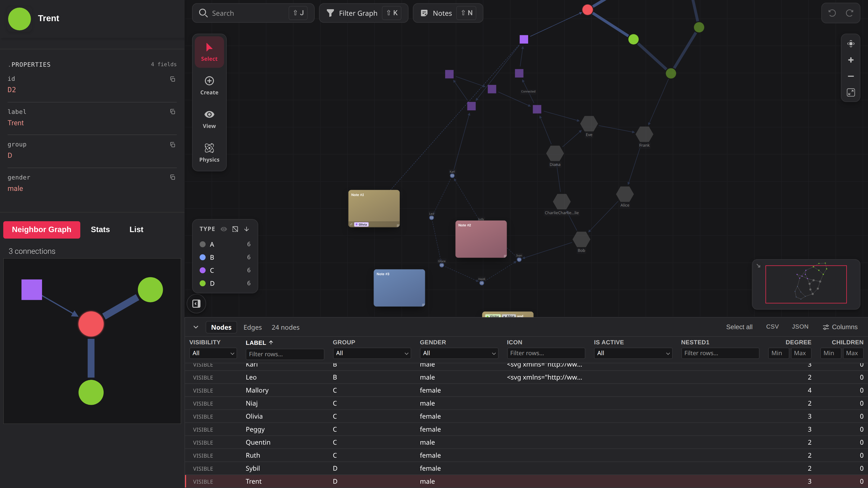This screenshot has width=868, height=488.
Task: Center the graph with the locate icon
Action: click(x=851, y=43)
